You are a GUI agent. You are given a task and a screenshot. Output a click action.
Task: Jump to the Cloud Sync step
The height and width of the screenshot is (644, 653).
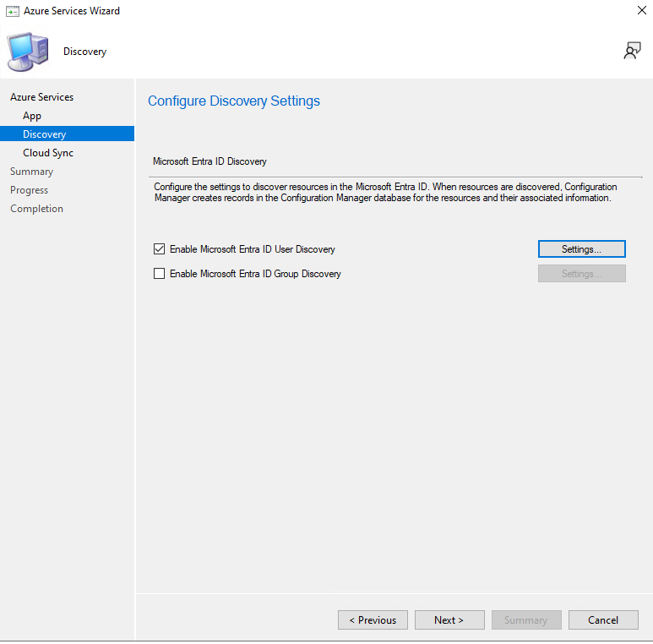[48, 153]
